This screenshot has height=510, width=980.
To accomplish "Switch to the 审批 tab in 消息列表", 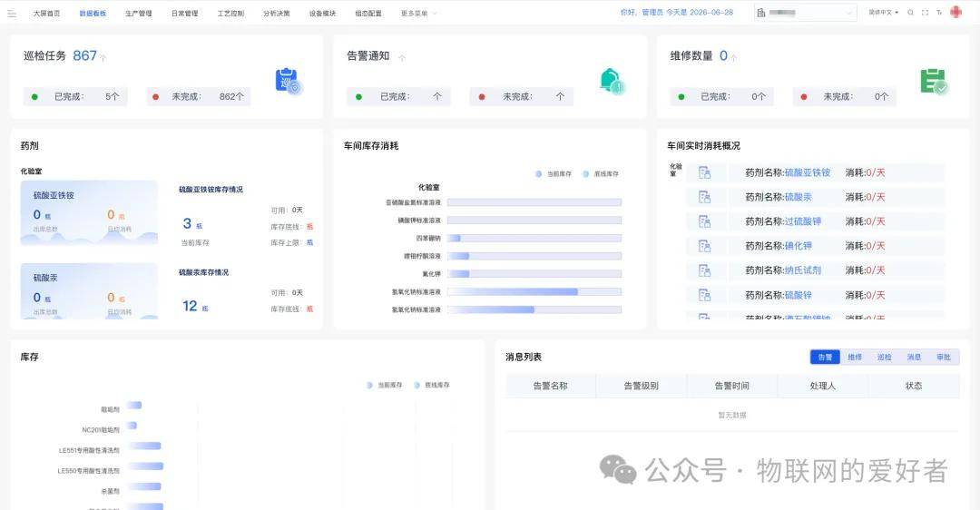I will pos(944,357).
